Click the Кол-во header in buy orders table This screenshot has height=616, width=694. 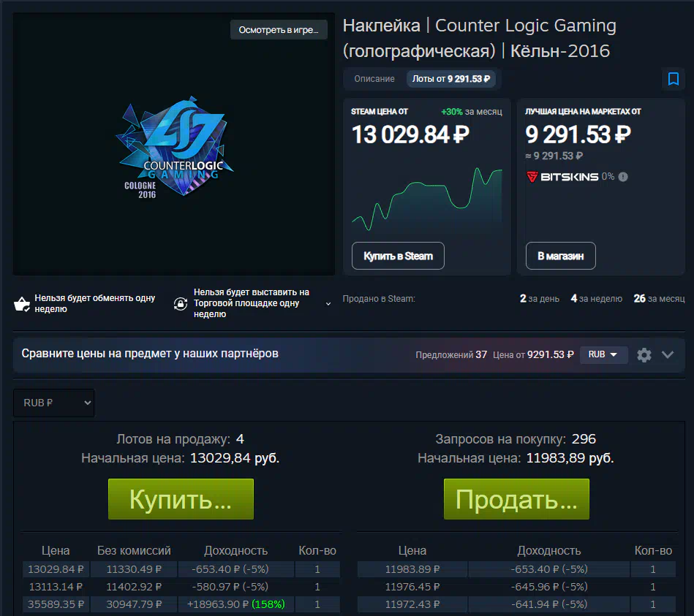tap(653, 550)
